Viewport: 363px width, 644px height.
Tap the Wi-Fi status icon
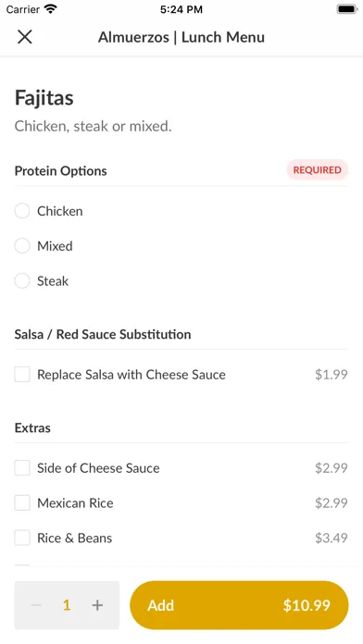click(51, 9)
